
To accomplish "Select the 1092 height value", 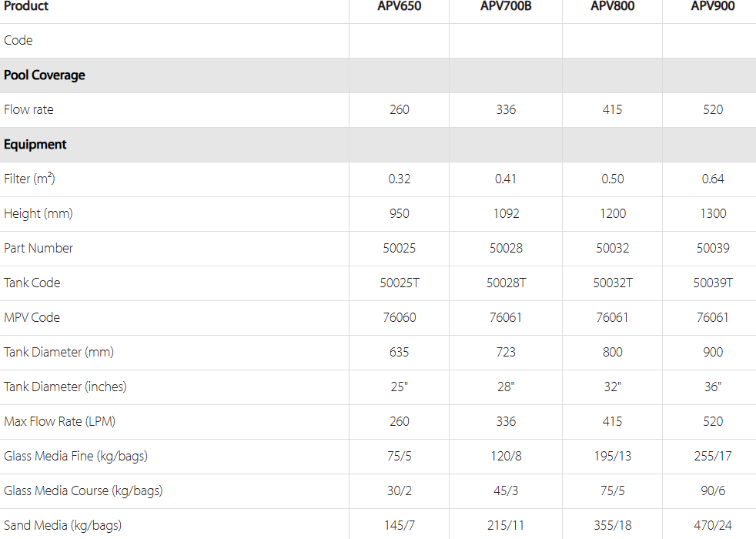I will [x=506, y=213].
